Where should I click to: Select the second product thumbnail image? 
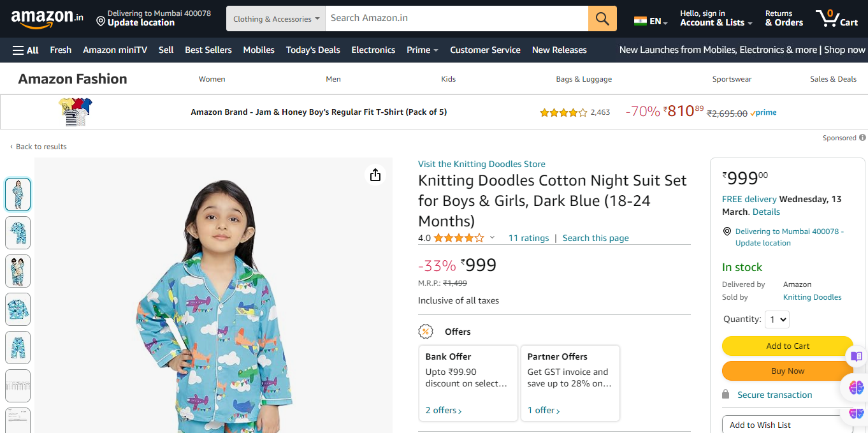point(18,233)
